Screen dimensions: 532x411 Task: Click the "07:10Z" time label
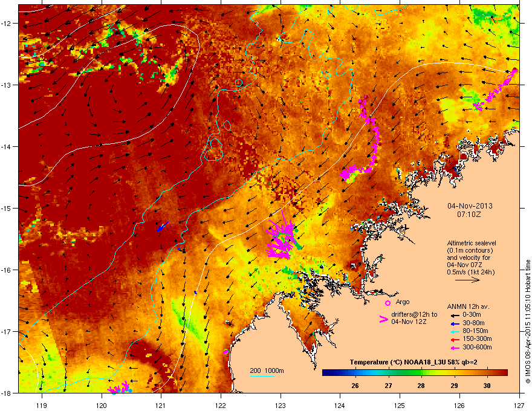469,215
